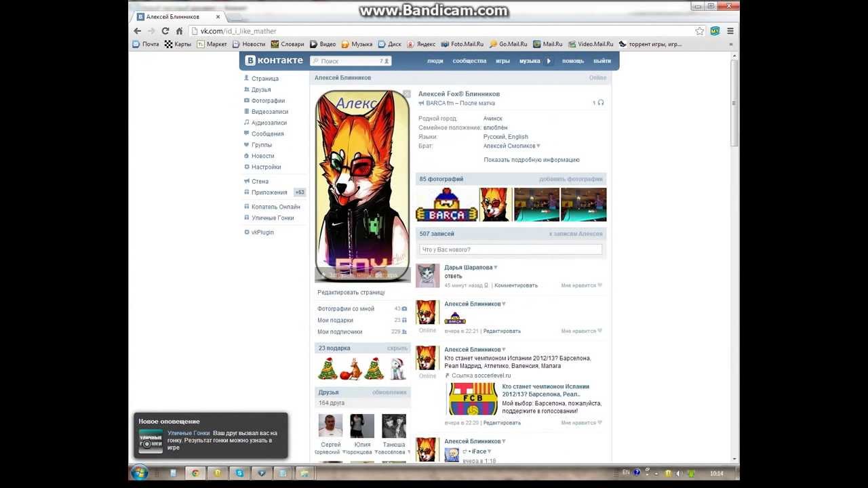
Task: Open the Карты bookmark
Action: coord(178,44)
